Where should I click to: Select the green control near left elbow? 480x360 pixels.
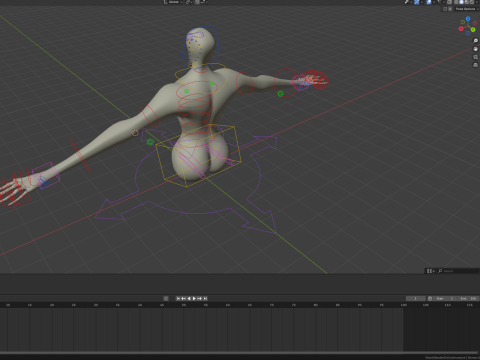(x=150, y=142)
